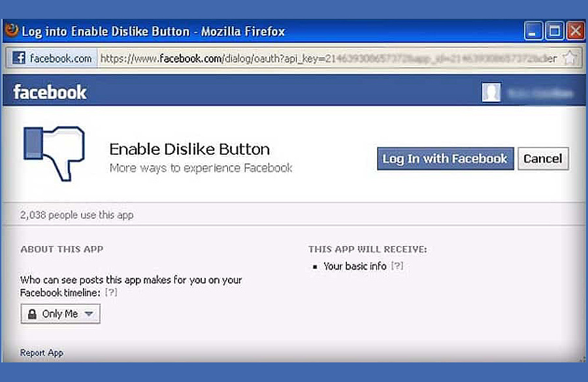
Task: Open the Only Me audience dropdown
Action: pos(59,313)
